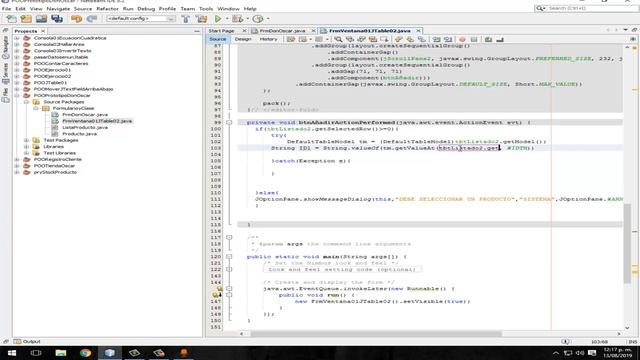The height and width of the screenshot is (360, 640).
Task: Click the Previous Bookmark icon in editor toolbar
Action: [398, 39]
